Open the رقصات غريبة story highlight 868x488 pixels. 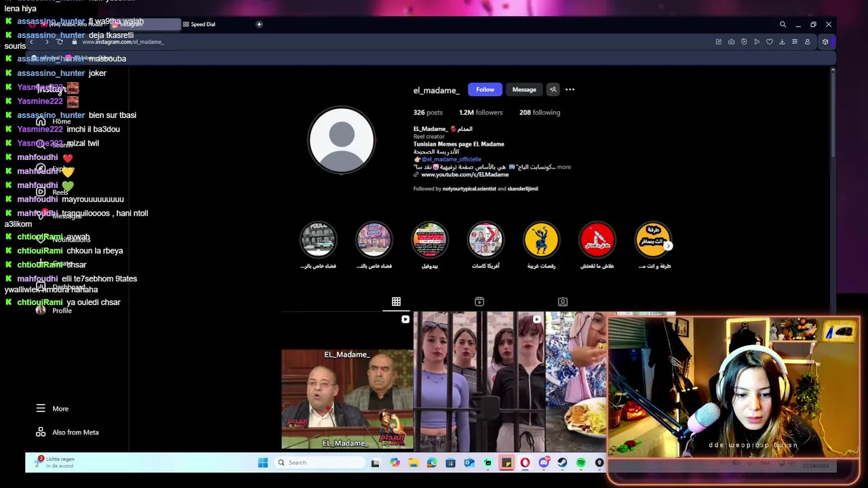pyautogui.click(x=541, y=240)
